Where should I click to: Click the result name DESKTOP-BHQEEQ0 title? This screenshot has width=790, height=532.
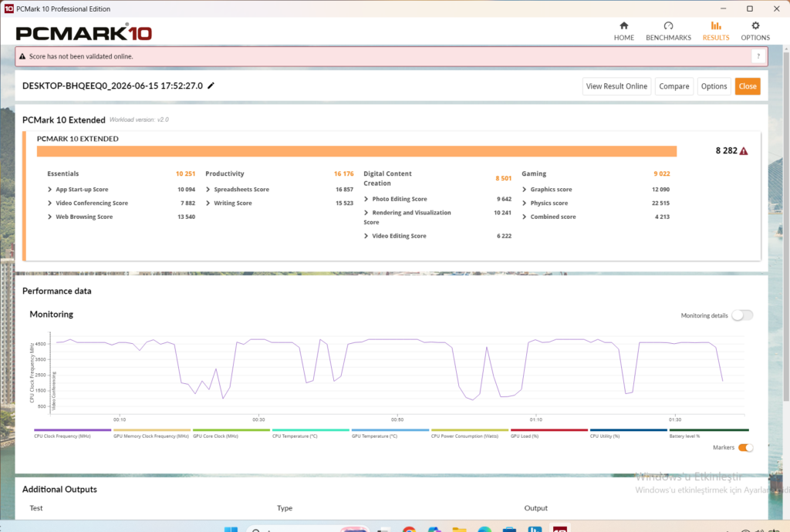click(x=113, y=86)
